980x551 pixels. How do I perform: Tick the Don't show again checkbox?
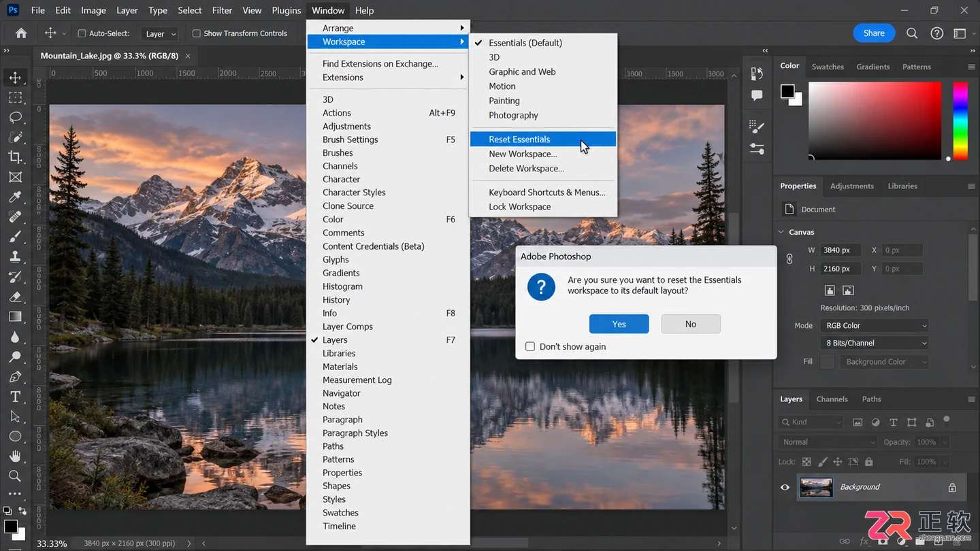530,346
